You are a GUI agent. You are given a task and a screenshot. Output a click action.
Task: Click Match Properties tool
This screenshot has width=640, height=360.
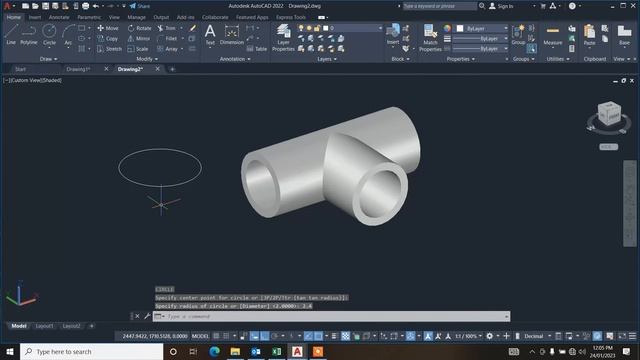430,38
